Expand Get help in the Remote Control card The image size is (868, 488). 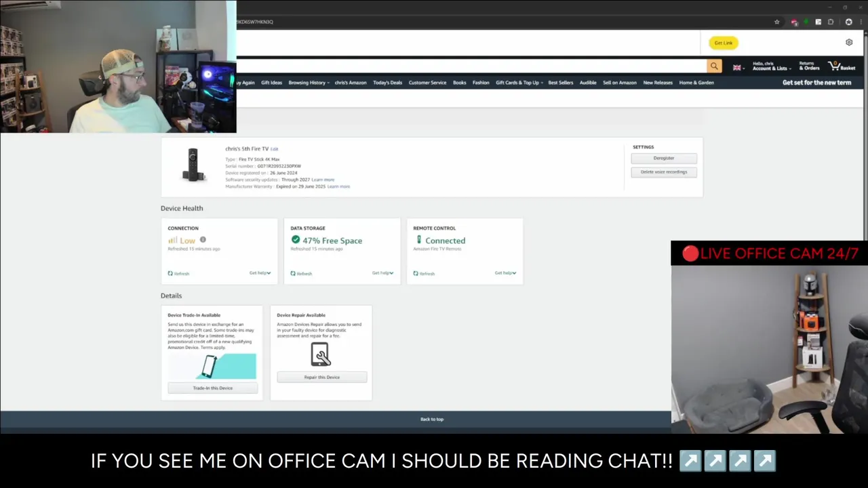[x=505, y=273]
